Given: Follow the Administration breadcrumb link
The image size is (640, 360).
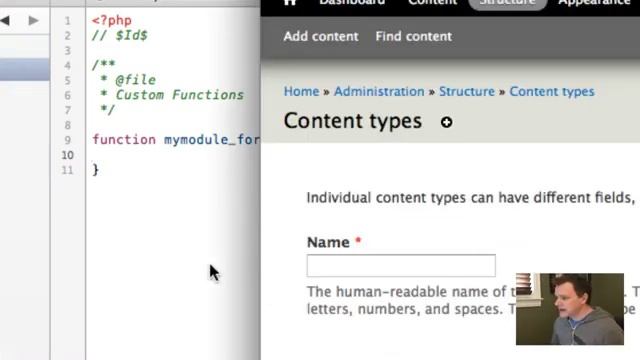Looking at the screenshot, I should click(379, 91).
